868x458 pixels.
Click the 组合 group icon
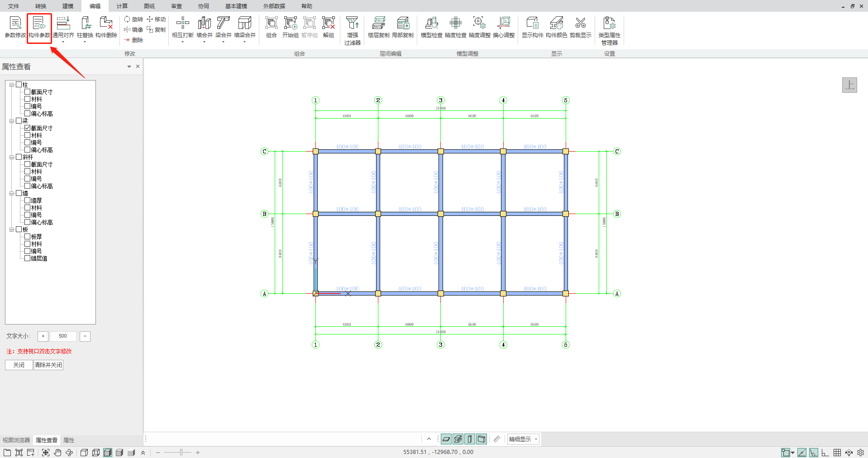click(x=271, y=24)
